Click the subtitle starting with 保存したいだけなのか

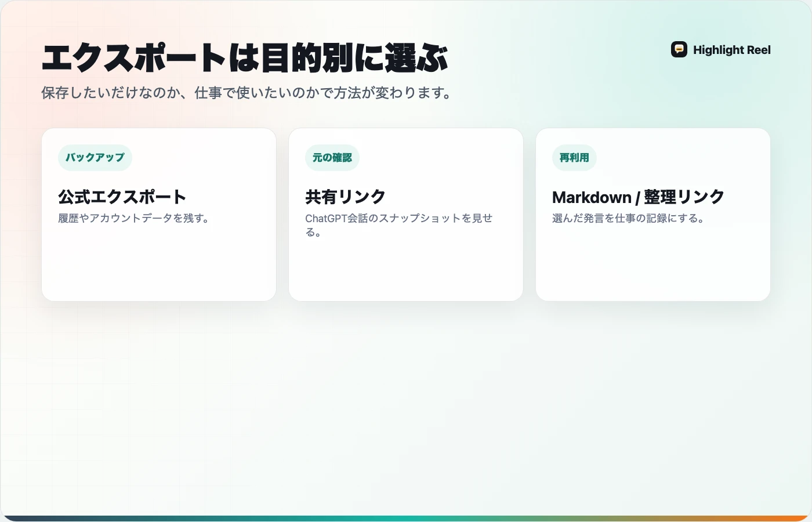(248, 93)
